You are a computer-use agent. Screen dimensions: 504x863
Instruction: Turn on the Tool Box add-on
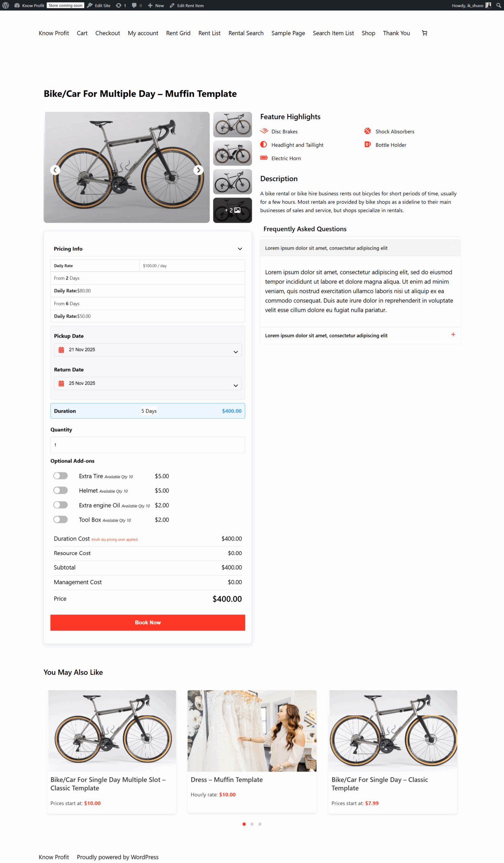coord(61,519)
